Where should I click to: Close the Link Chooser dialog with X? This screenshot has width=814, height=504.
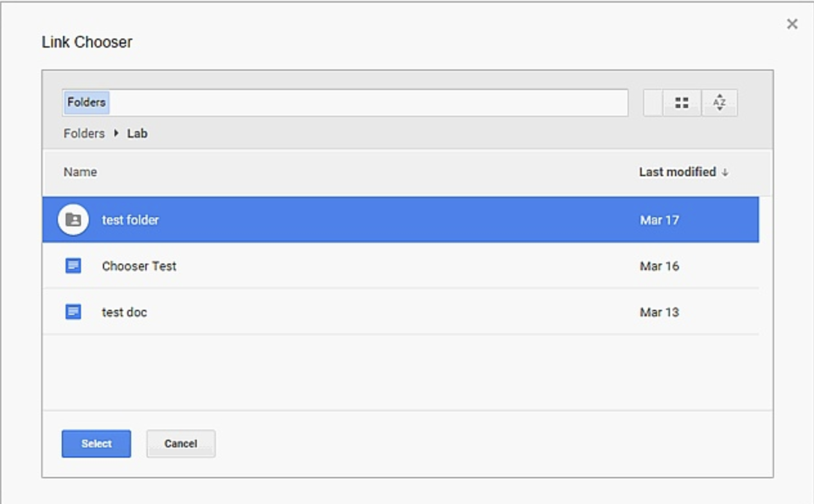pos(792,24)
